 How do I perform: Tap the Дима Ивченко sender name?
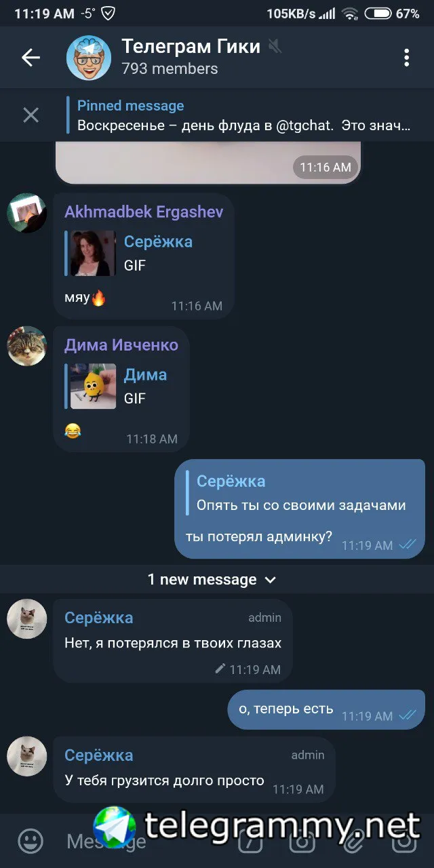click(121, 345)
